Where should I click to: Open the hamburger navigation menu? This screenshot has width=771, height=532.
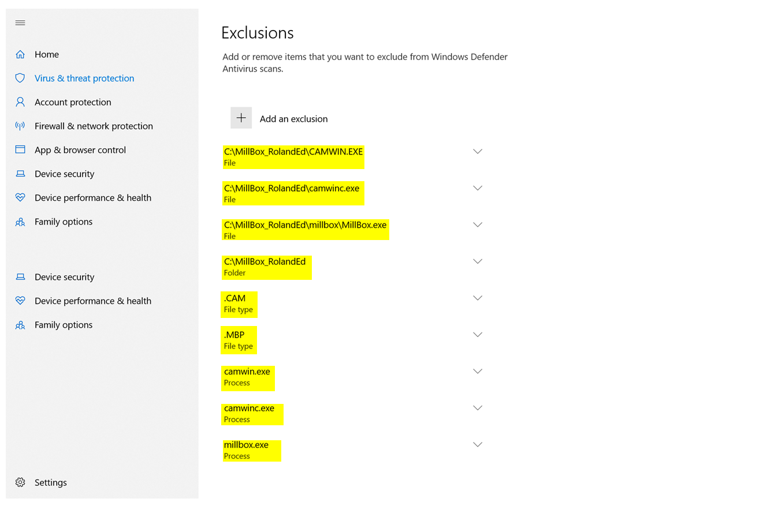[x=20, y=23]
